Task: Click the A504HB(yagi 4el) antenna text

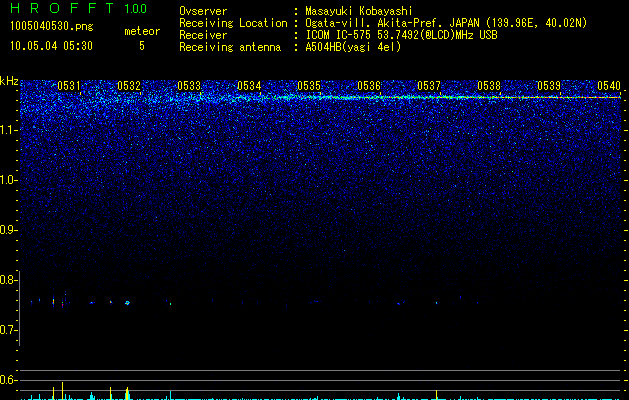Action: pyautogui.click(x=353, y=47)
